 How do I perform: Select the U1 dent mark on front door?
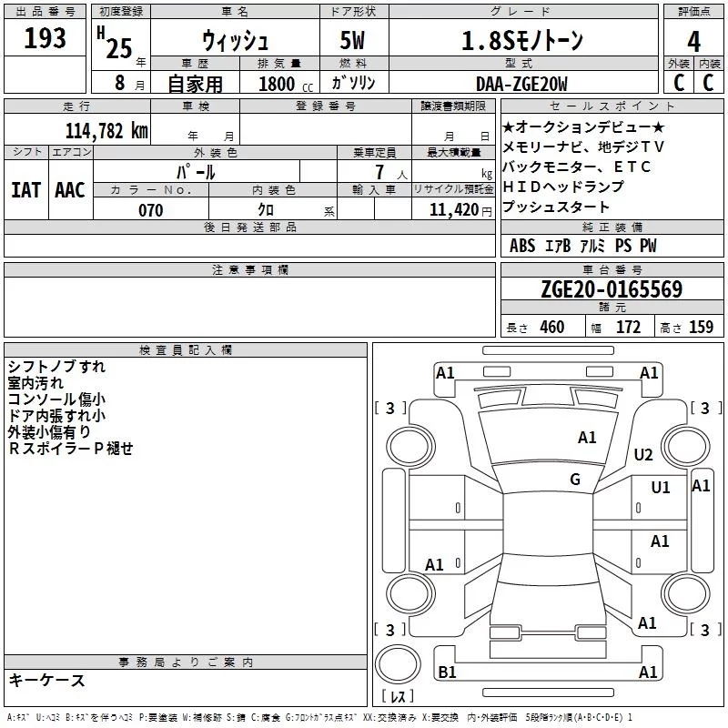[x=661, y=487]
